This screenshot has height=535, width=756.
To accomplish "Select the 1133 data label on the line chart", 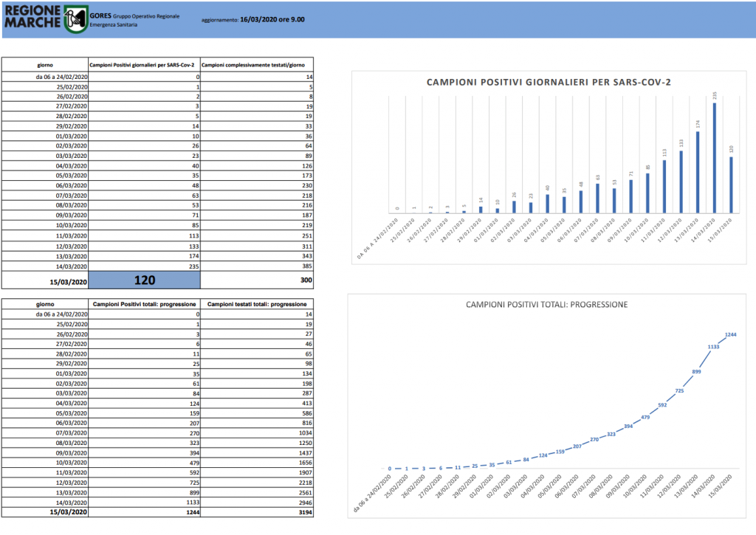I will (x=714, y=347).
